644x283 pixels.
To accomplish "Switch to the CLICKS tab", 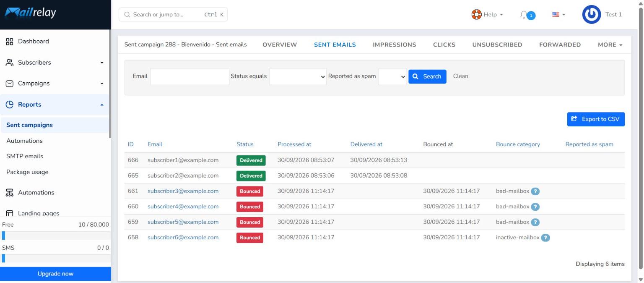I will [x=444, y=45].
